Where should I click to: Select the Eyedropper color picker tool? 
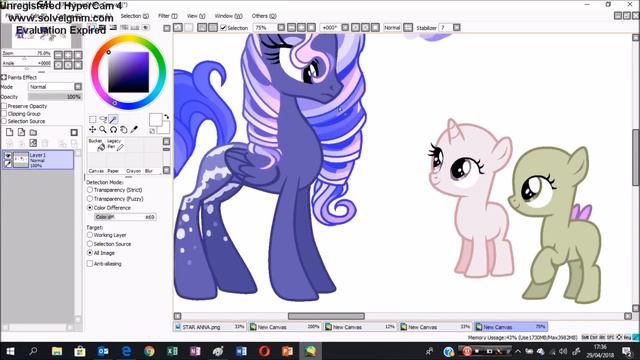pyautogui.click(x=134, y=129)
